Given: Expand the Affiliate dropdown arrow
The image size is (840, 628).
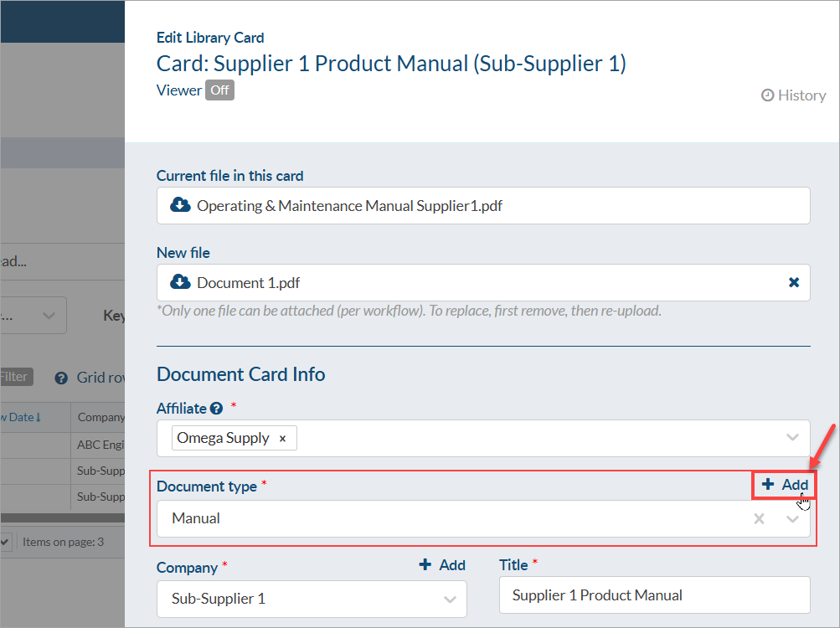Looking at the screenshot, I should [792, 437].
